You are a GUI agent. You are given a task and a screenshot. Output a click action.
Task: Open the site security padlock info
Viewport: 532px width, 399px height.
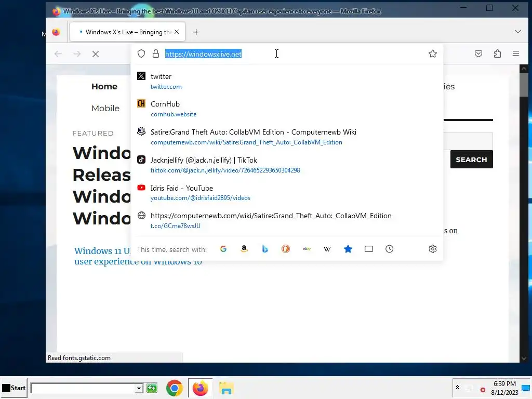point(156,54)
